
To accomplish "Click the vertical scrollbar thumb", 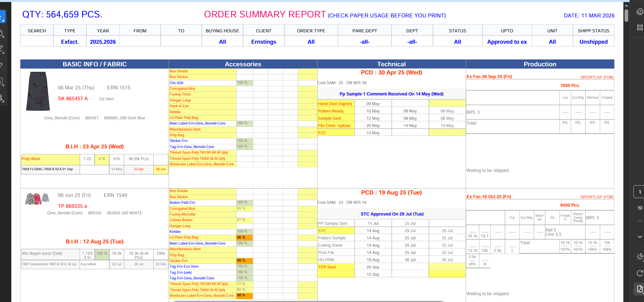I will point(627,15).
